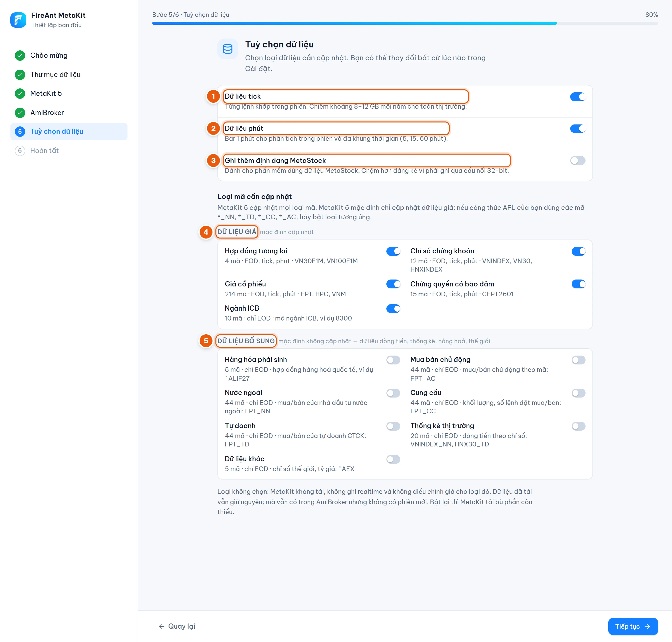Click the 80% progress label

coord(651,15)
